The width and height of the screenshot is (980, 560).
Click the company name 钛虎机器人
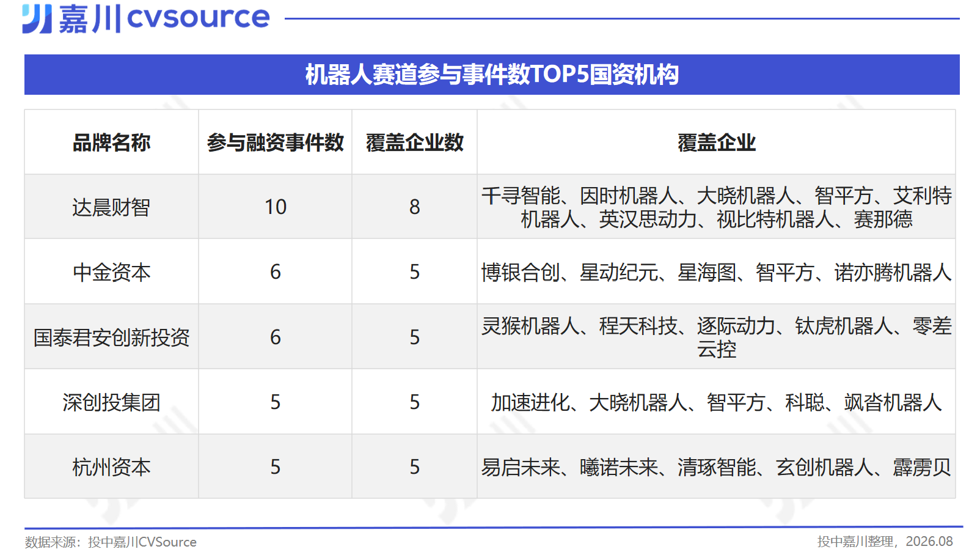coord(844,326)
